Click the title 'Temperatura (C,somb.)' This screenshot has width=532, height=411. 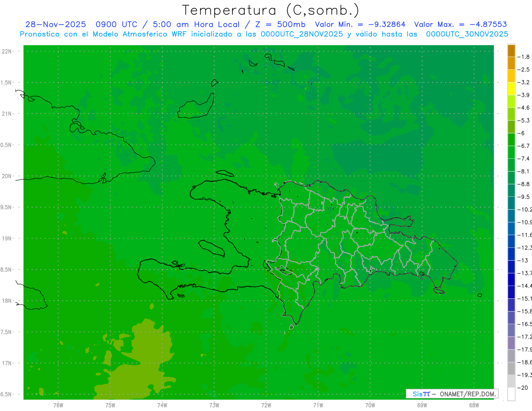tap(270, 10)
